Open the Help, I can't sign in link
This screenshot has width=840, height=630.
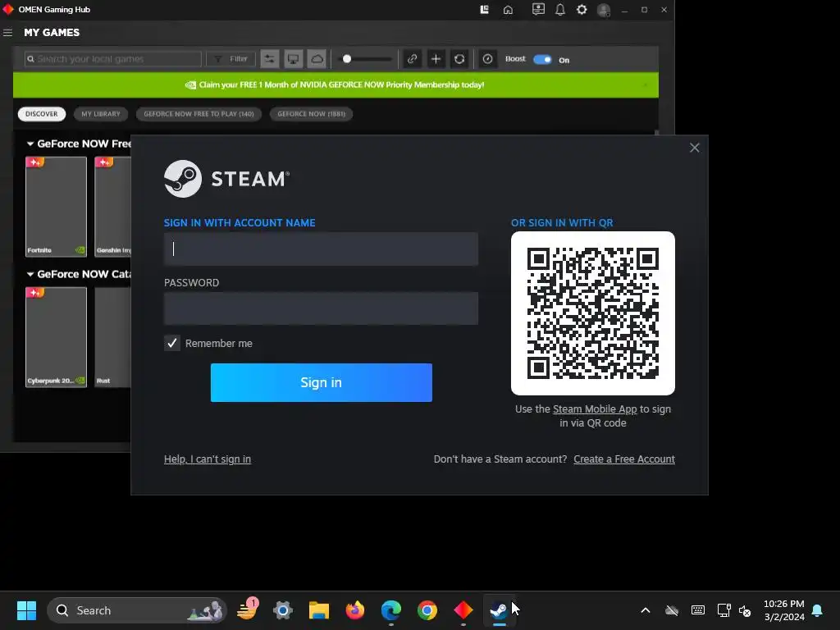(x=208, y=459)
